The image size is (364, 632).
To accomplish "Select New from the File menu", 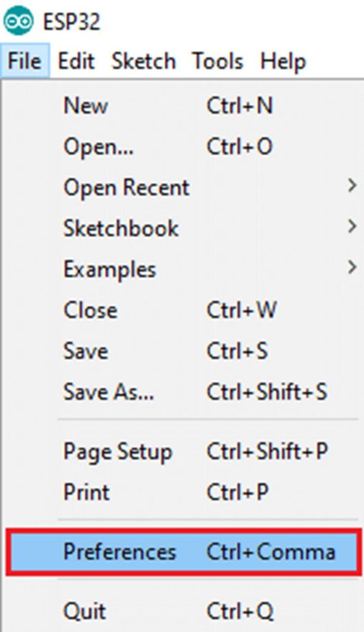I will [181, 106].
